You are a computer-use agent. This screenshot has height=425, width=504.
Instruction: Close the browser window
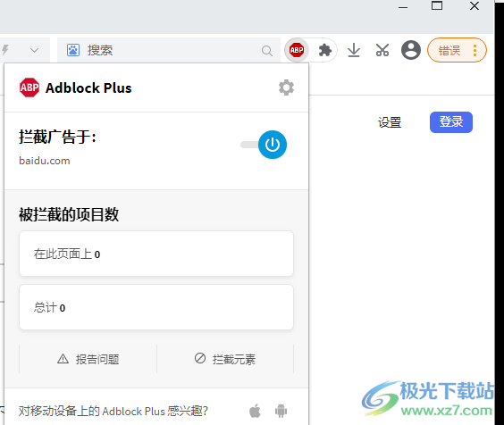click(x=475, y=5)
